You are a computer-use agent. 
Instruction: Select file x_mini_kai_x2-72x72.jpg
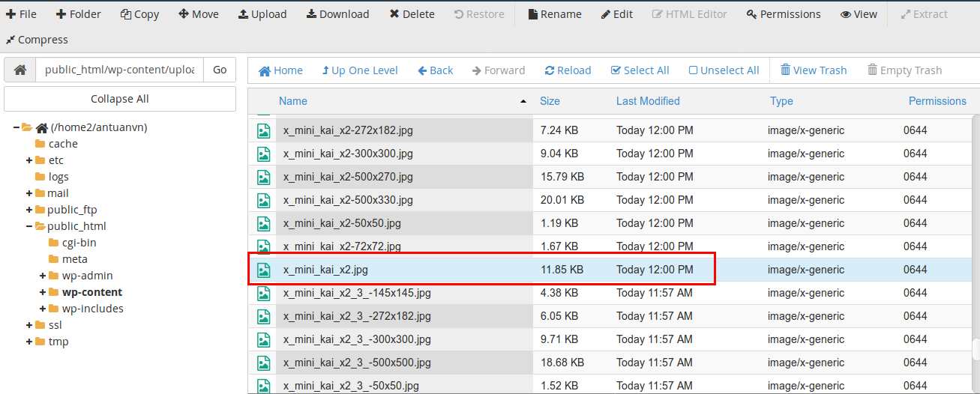[x=342, y=246]
